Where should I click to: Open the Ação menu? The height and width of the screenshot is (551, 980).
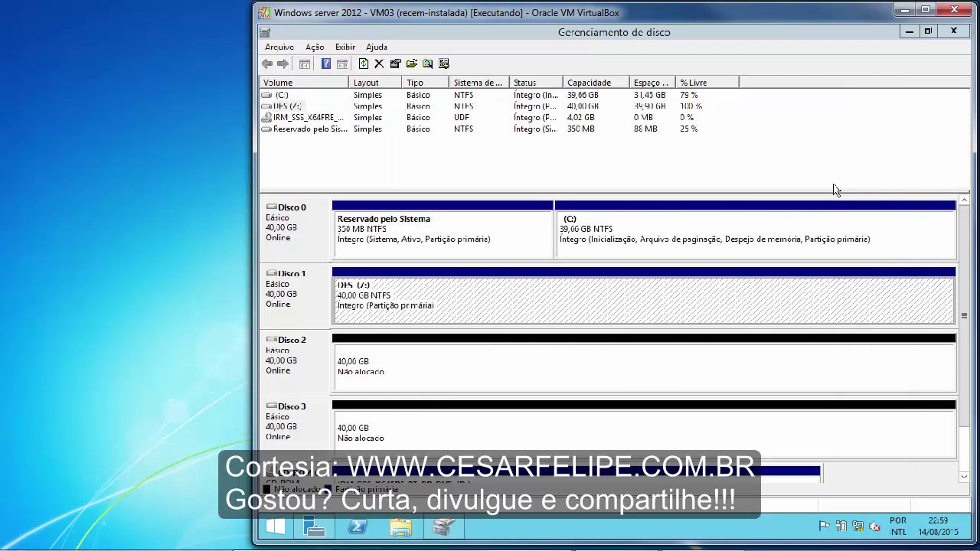(315, 47)
